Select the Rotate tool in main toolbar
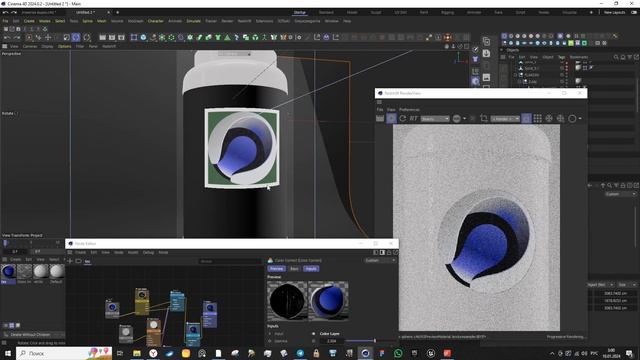The height and width of the screenshot is (360, 640). [76, 38]
